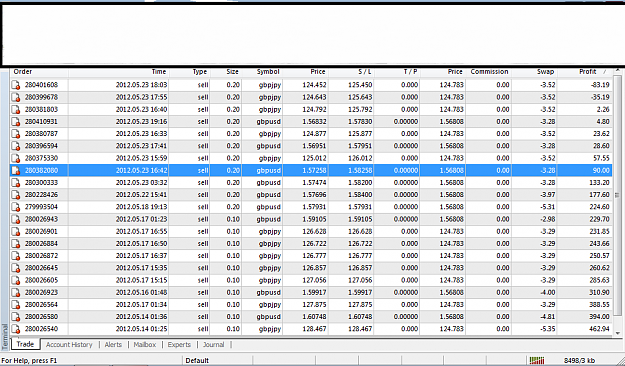
Task: Click order icon for order 280026923
Action: point(16,292)
